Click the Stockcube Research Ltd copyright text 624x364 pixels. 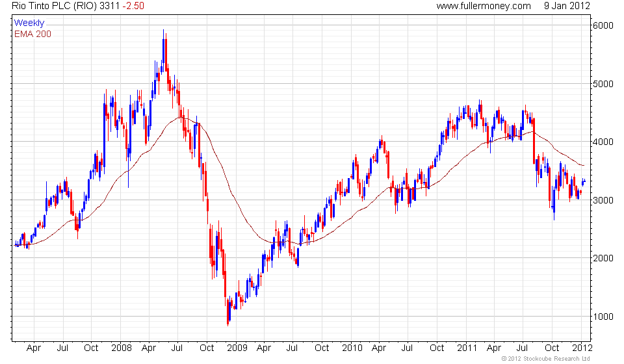pyautogui.click(x=545, y=359)
